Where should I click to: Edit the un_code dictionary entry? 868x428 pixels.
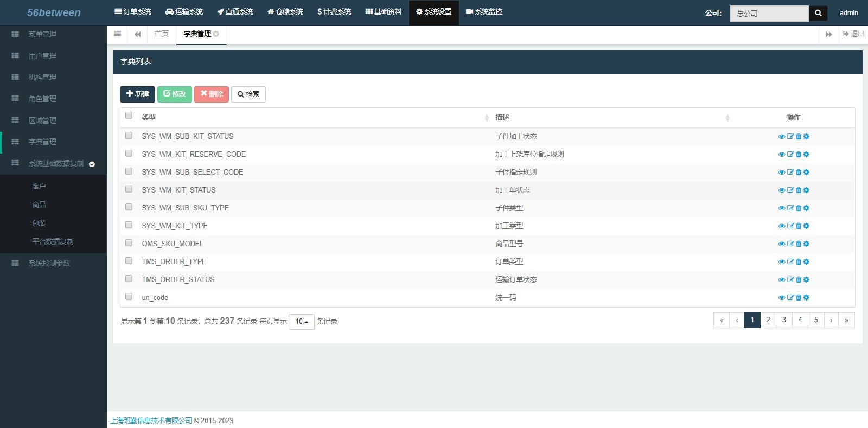click(x=790, y=298)
